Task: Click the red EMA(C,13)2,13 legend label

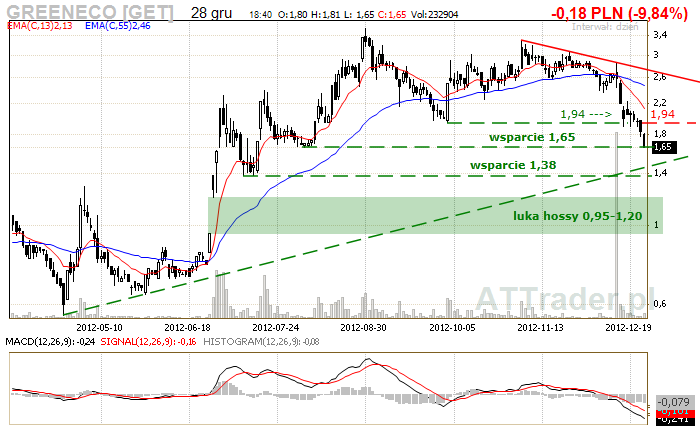Action: click(x=40, y=26)
